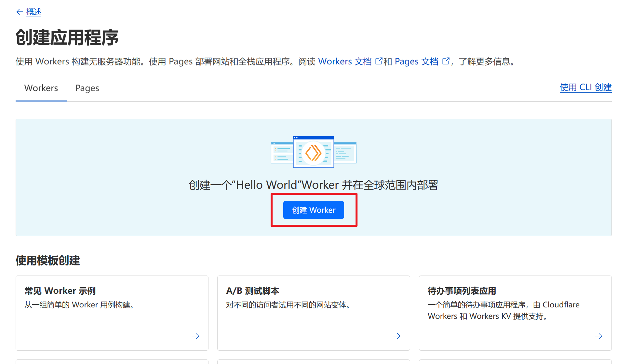This screenshot has height=364, width=630.
Task: Select the A/B 测试脚本 template title
Action: (252, 290)
